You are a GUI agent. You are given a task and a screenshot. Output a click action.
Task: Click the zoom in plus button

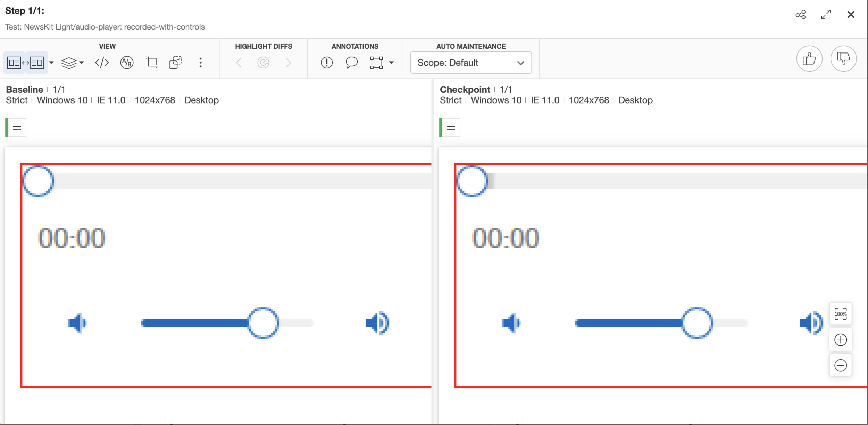coord(840,340)
